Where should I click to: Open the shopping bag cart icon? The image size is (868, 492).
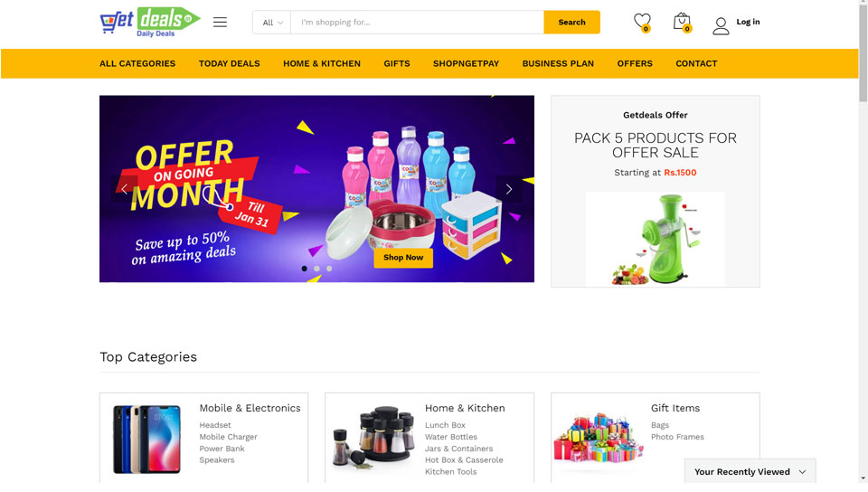click(x=682, y=22)
